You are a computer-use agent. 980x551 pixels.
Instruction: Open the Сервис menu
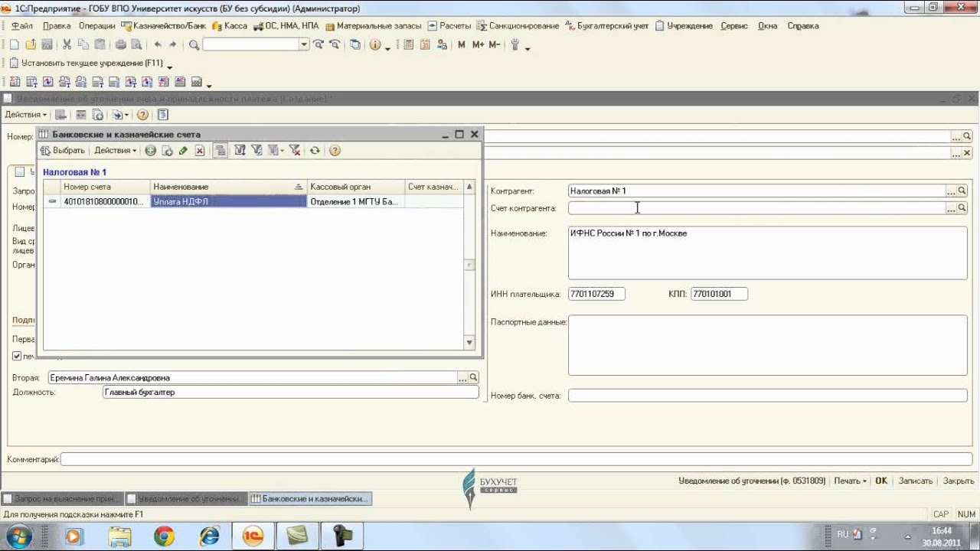tap(734, 26)
